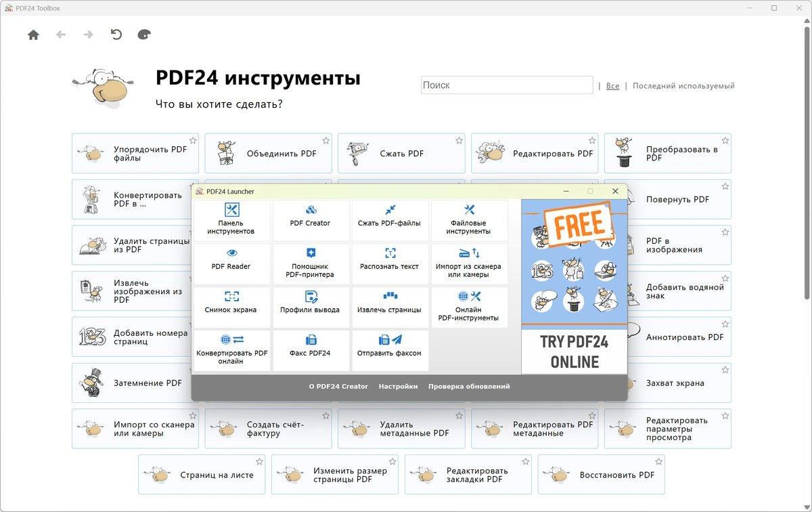This screenshot has width=812, height=512.
Task: Launch PDF Reader from the launcher
Action: tap(231, 263)
